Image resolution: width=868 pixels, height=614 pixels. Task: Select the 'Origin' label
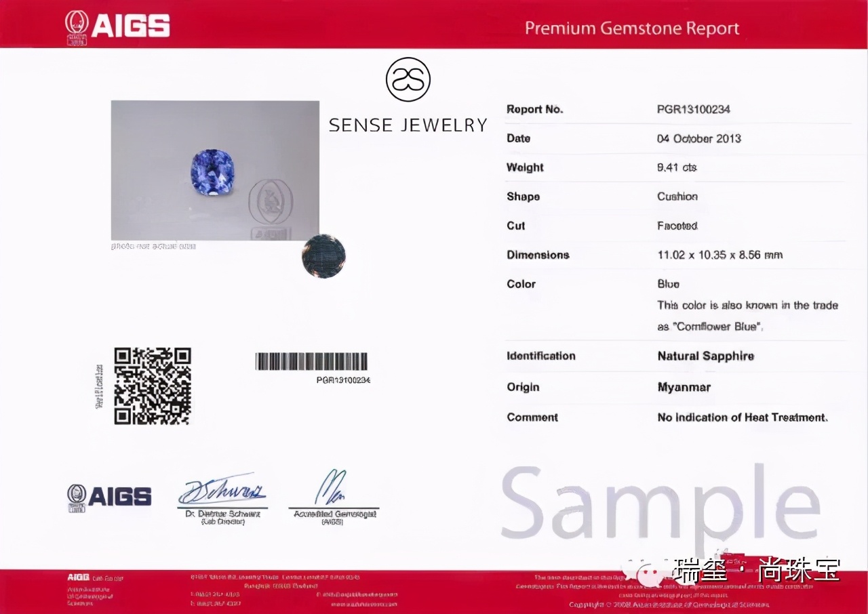click(x=524, y=387)
